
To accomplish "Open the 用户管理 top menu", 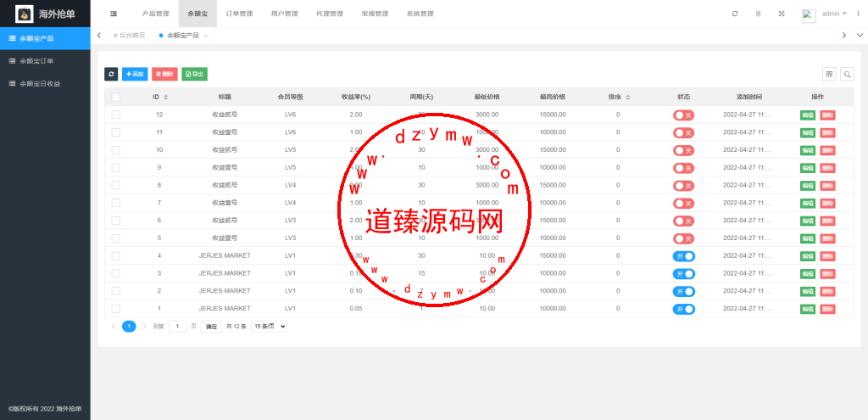I will 285,14.
